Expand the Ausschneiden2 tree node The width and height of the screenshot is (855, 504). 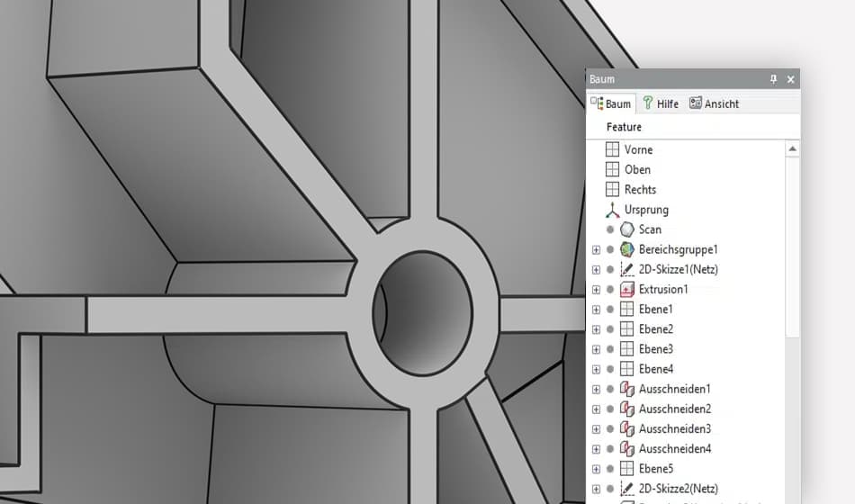pos(596,409)
